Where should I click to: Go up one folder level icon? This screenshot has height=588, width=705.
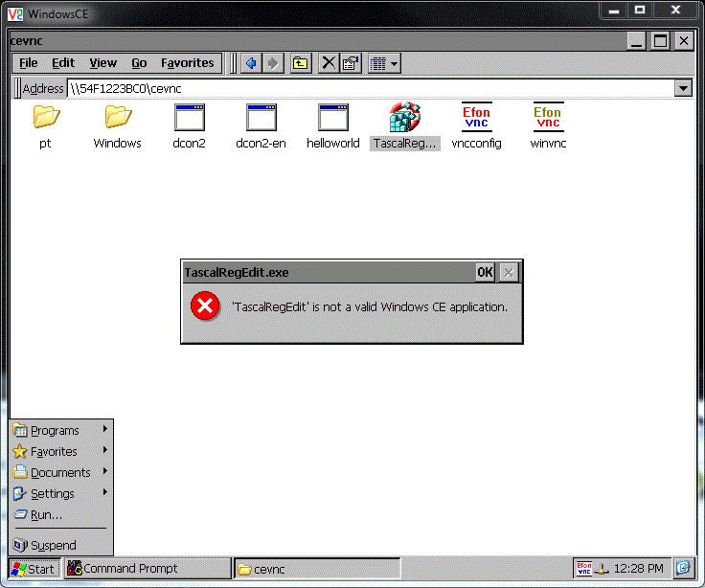pos(301,63)
